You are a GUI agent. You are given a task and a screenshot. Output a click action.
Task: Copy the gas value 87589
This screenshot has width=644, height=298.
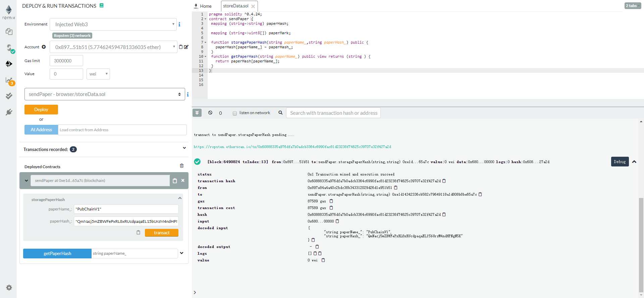click(331, 201)
